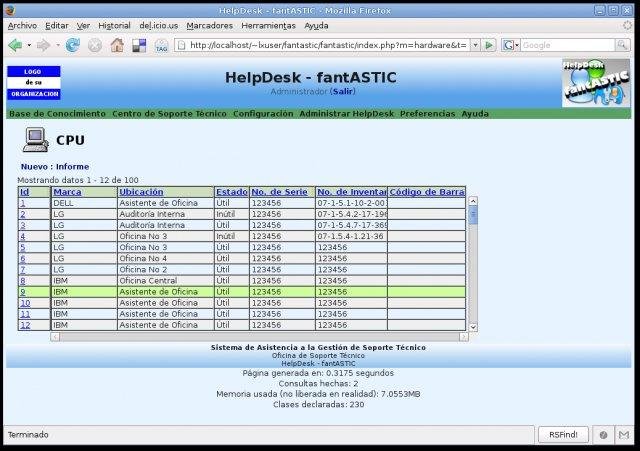This screenshot has width=640, height=451.
Task: Click horizontal scrollbar right arrow under table
Action: click(464, 337)
